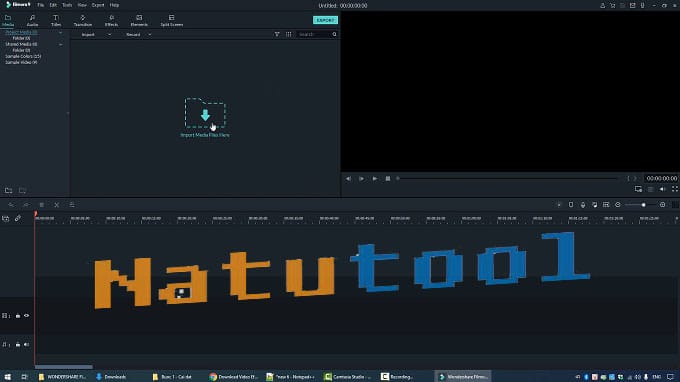Image resolution: width=680 pixels, height=382 pixels.
Task: Click the teal EXPORT button
Action: 325,20
